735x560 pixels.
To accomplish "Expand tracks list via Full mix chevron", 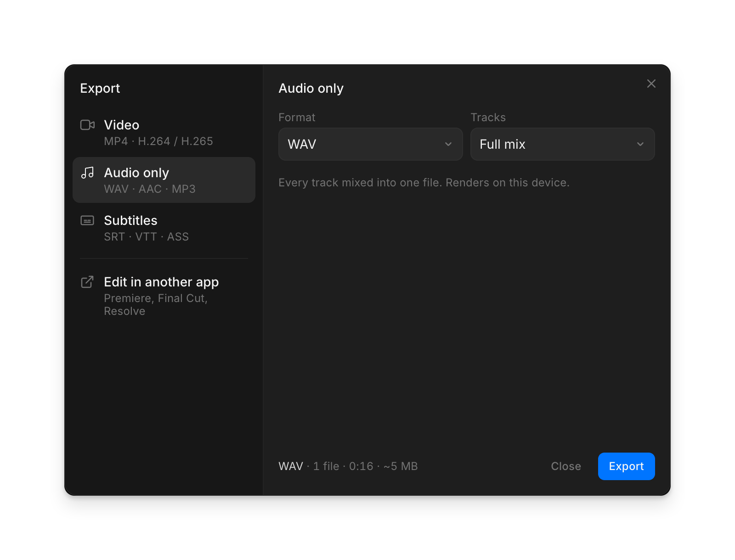I will tap(640, 144).
